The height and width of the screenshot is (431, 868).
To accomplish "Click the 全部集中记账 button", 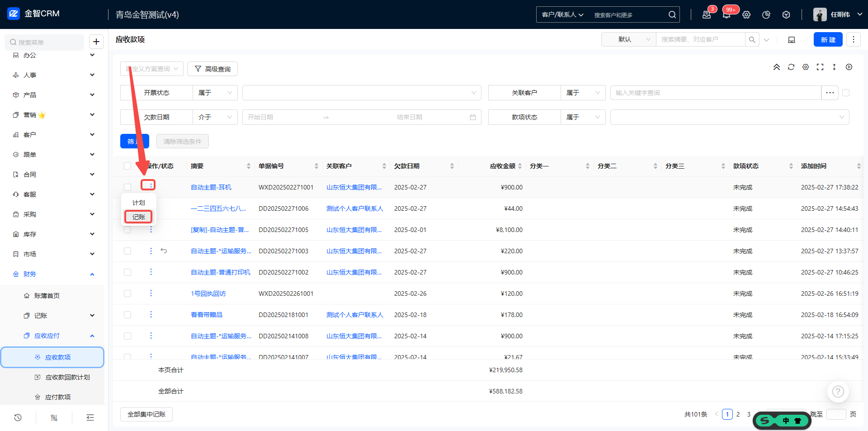I will (x=146, y=414).
